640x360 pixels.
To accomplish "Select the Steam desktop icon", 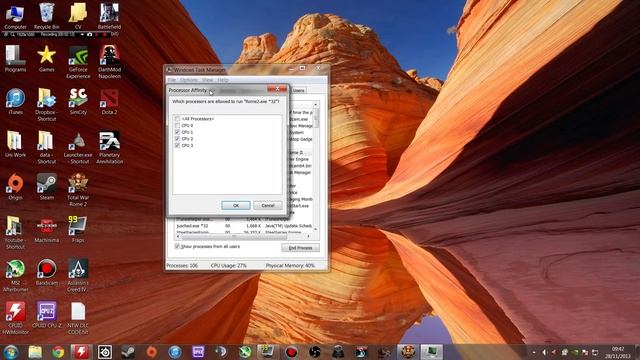I will point(47,187).
